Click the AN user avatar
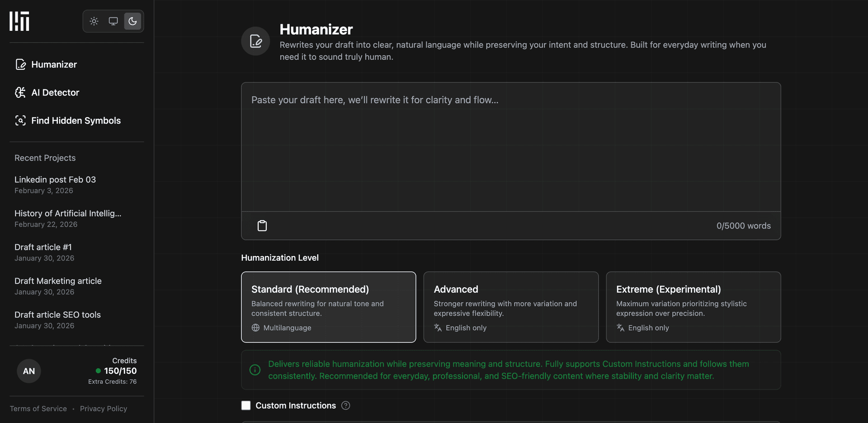The image size is (868, 423). [29, 371]
